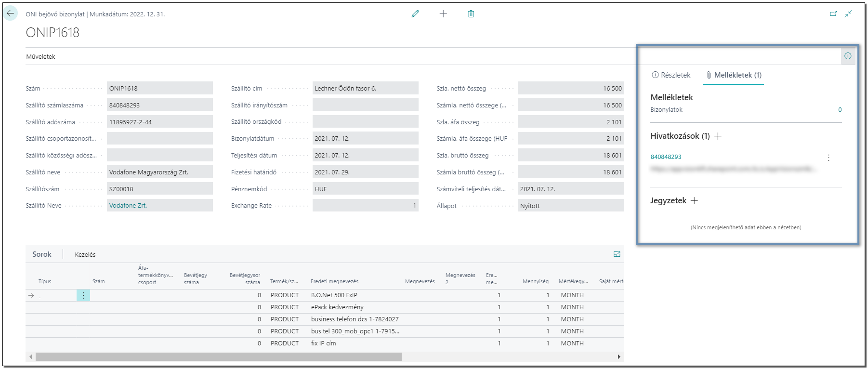Select the Mellékletek (1) tab
This screenshot has height=369, width=868.
tap(734, 75)
